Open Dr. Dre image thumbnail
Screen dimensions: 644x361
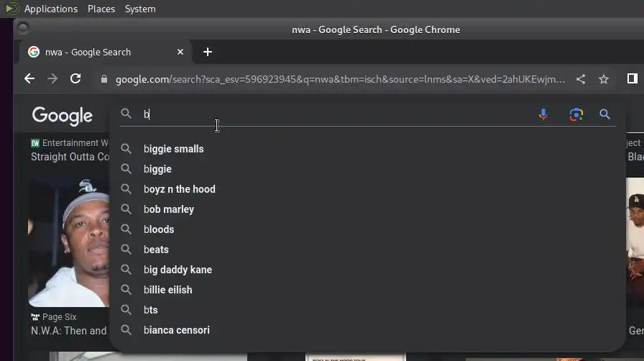[x=68, y=242]
